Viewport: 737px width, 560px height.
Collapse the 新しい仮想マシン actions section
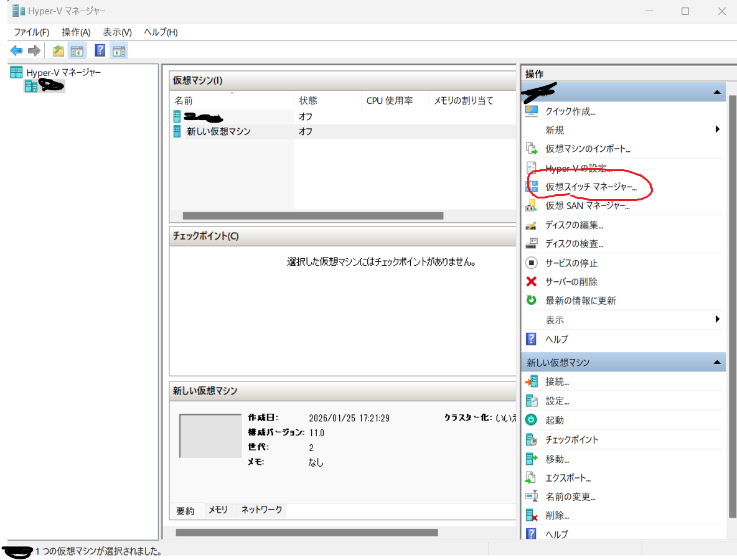[x=717, y=362]
